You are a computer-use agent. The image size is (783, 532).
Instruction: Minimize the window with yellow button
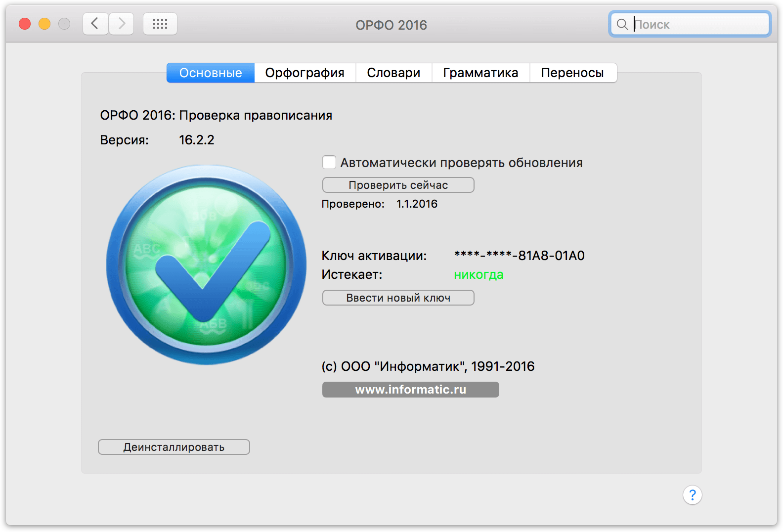pos(44,24)
